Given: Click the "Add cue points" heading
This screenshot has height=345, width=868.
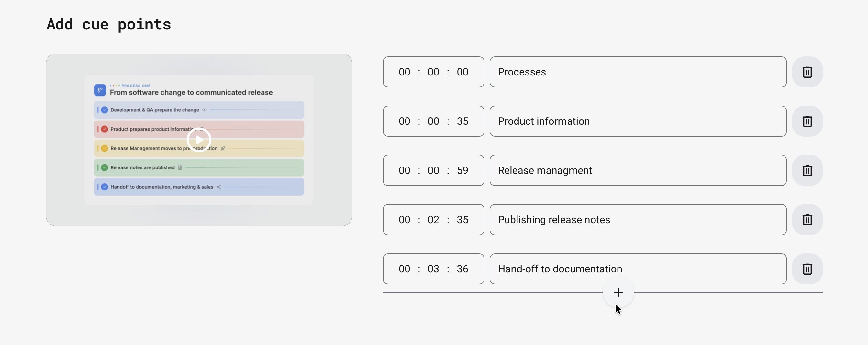Looking at the screenshot, I should (x=108, y=25).
